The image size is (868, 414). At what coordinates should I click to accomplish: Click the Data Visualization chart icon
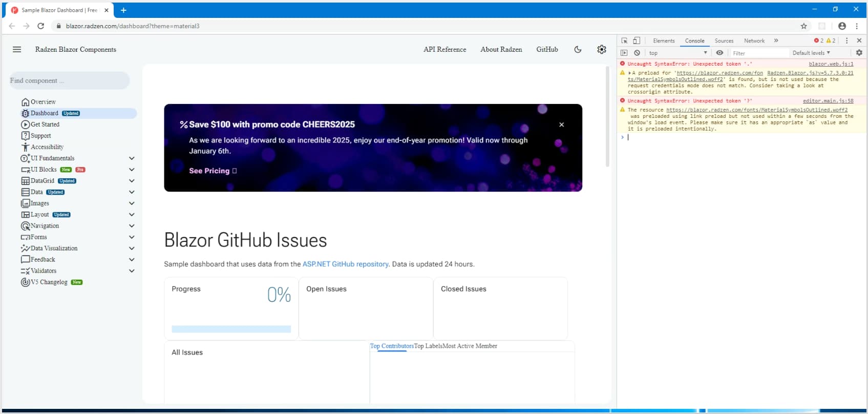pyautogui.click(x=25, y=249)
